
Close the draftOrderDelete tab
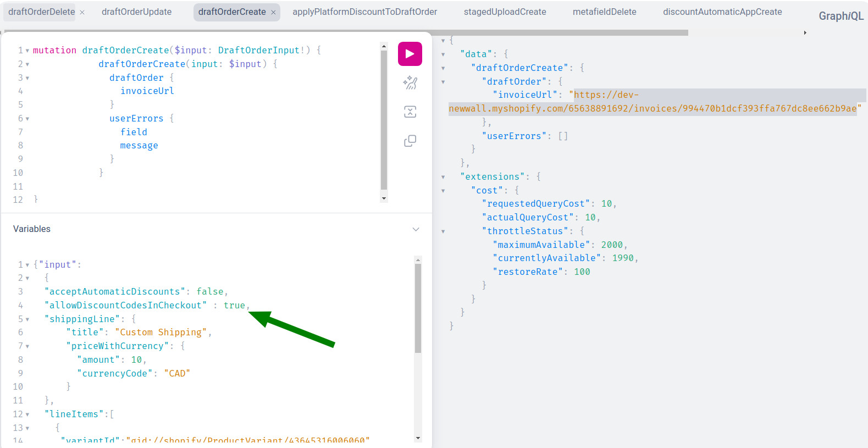[x=82, y=12]
